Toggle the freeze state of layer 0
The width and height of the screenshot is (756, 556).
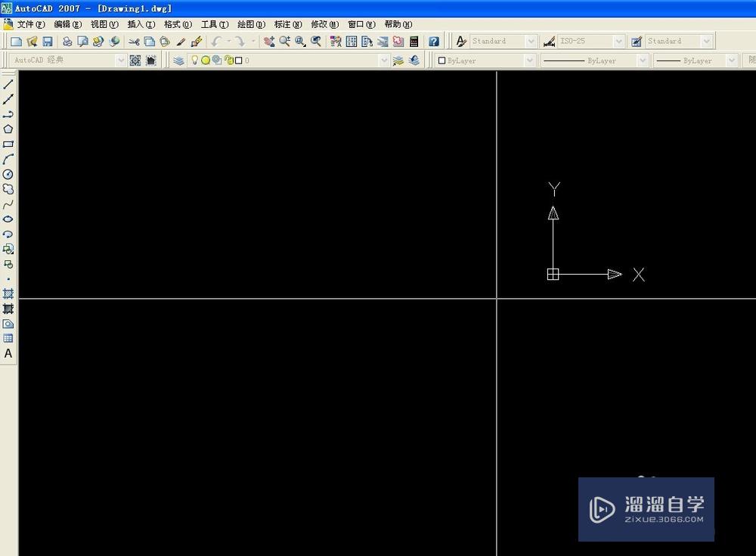[206, 60]
